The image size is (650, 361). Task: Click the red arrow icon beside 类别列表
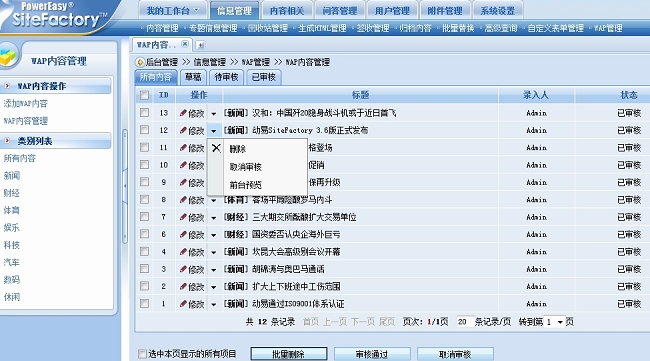point(7,141)
